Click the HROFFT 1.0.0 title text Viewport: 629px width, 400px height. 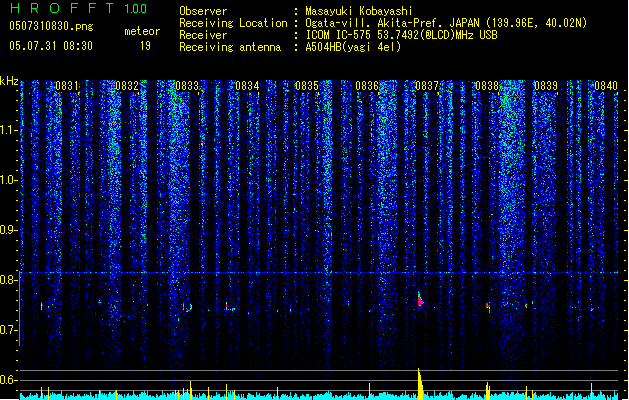click(x=78, y=8)
